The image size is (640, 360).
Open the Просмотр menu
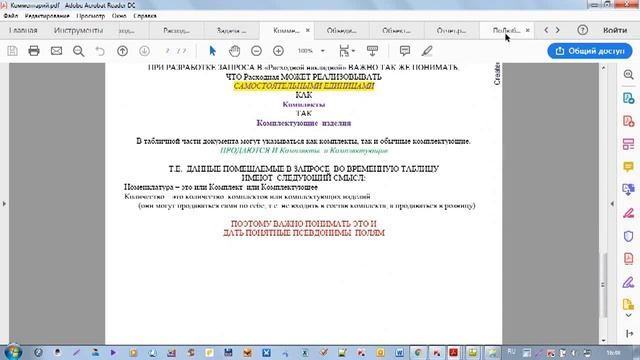coord(91,16)
